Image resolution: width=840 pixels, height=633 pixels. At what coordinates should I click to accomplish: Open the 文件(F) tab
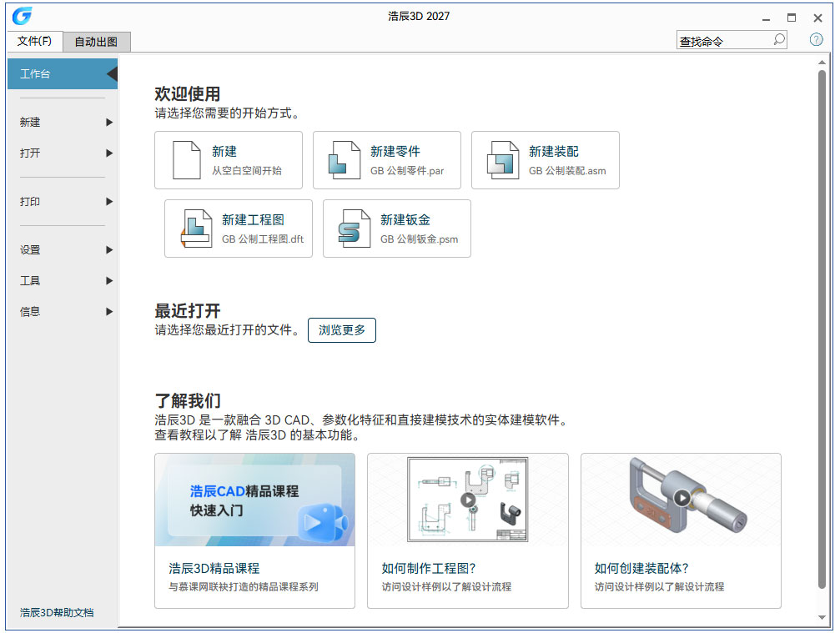35,41
